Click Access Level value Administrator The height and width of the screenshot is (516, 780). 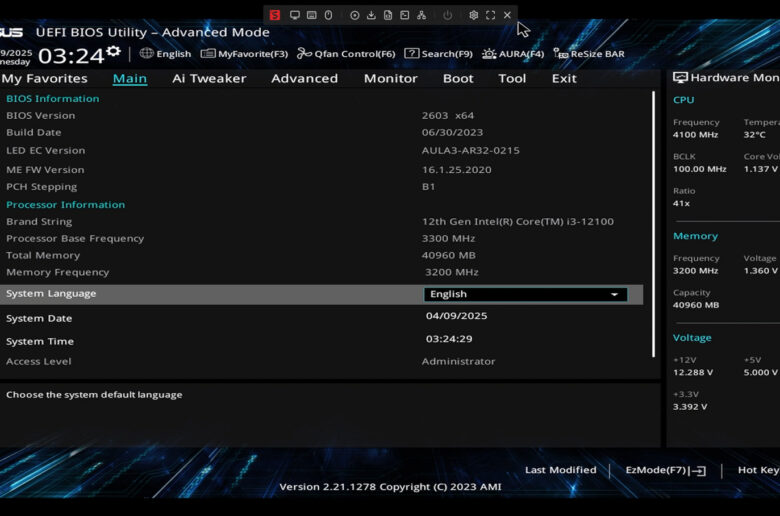tap(459, 361)
